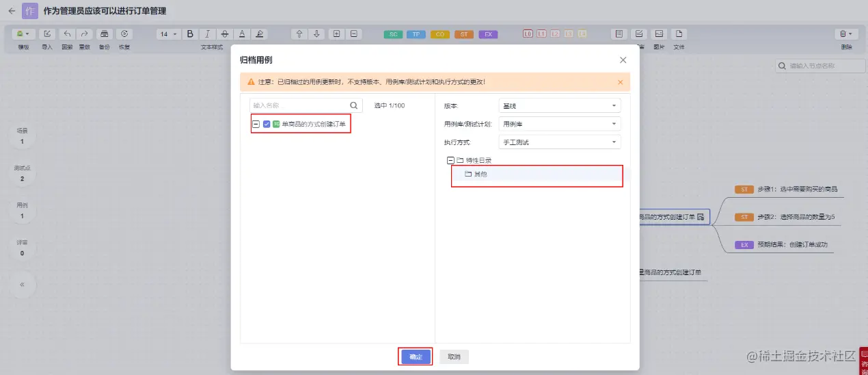Toggle bold text formatting
The width and height of the screenshot is (868, 375).
[x=190, y=34]
